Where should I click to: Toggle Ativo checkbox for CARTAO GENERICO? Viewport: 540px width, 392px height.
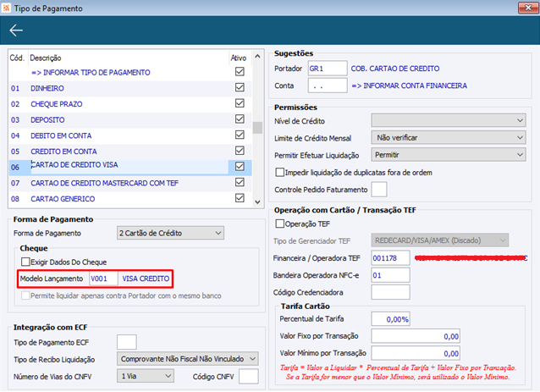[x=240, y=198]
